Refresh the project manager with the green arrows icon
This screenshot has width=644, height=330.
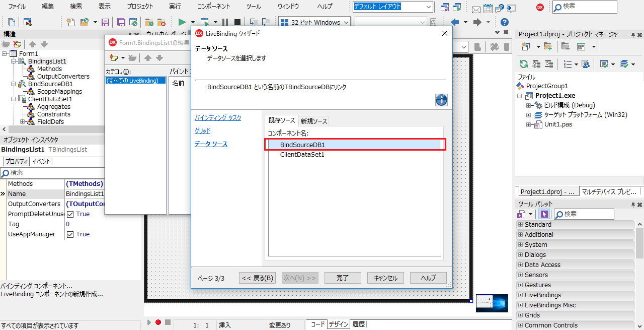(x=523, y=63)
